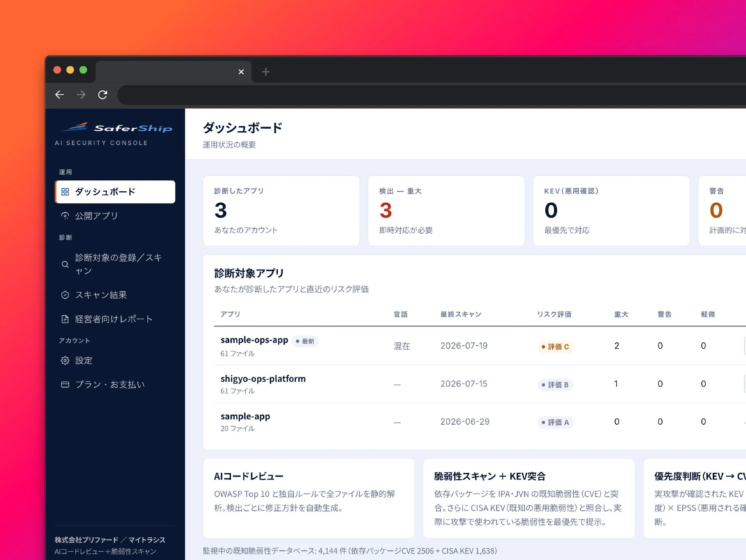The width and height of the screenshot is (746, 560).
Task: Click the SaferShip logo
Action: [x=118, y=127]
